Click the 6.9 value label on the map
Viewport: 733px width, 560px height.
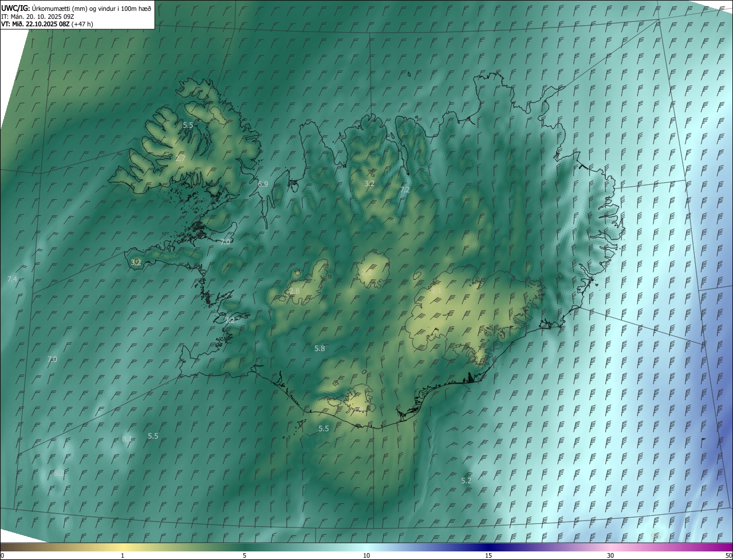pyautogui.click(x=263, y=184)
